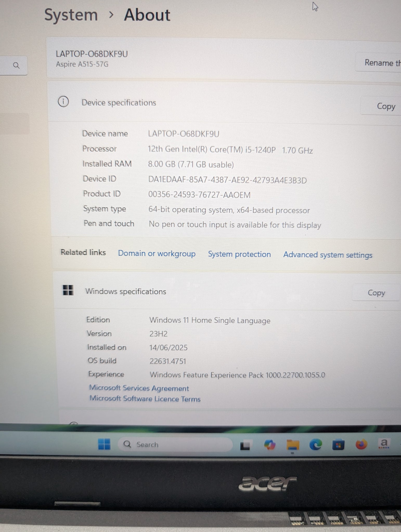Image resolution: width=401 pixels, height=532 pixels.
Task: Click the 'About' page title
Action: (x=147, y=15)
